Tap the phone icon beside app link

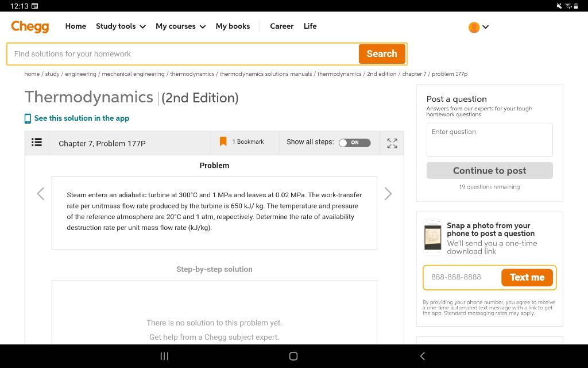point(28,118)
